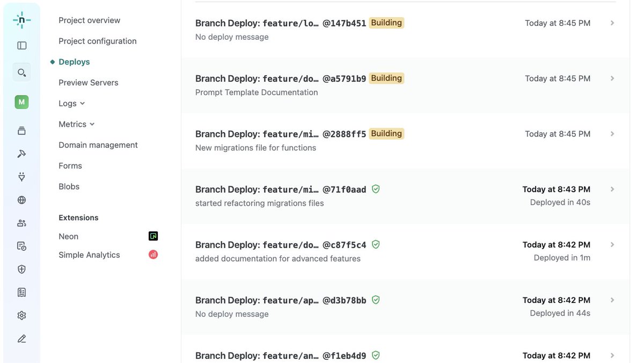Click the shield security icon in sidebar
This screenshot has width=644, height=363.
point(21,269)
